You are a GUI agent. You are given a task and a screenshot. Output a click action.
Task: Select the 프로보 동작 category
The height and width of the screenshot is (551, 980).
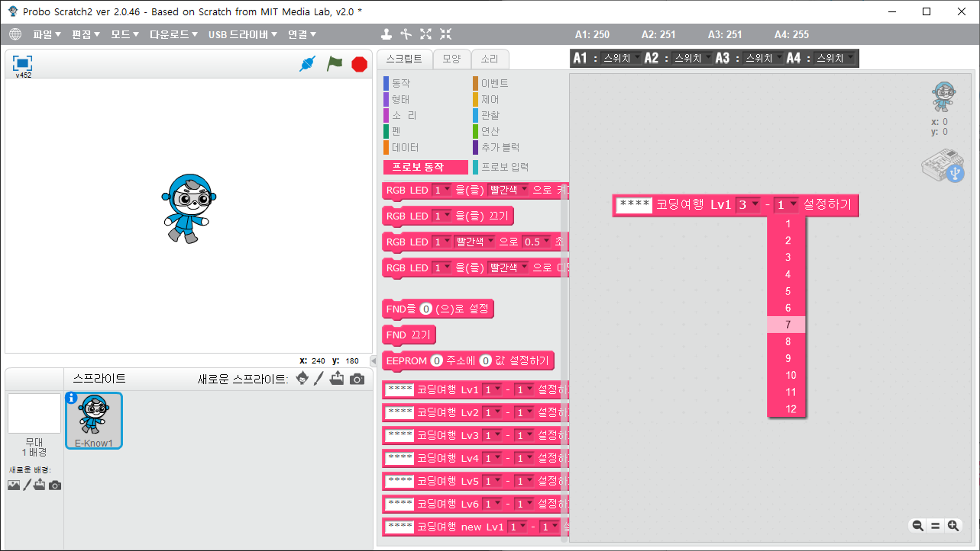pos(426,167)
